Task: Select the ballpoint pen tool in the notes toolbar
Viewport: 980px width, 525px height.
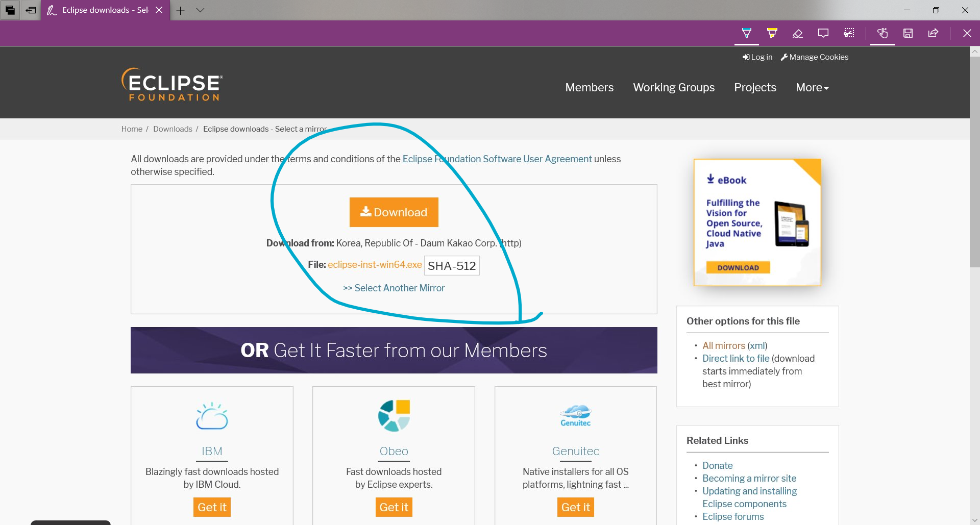Action: click(746, 33)
